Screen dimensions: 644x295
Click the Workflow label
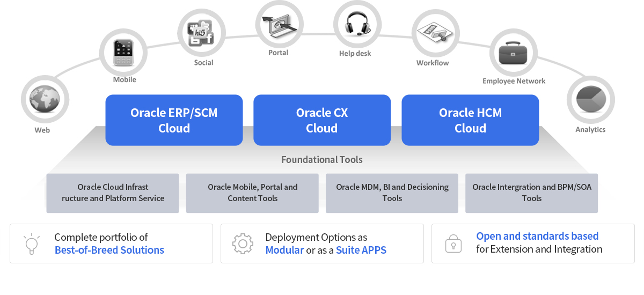[x=433, y=63]
